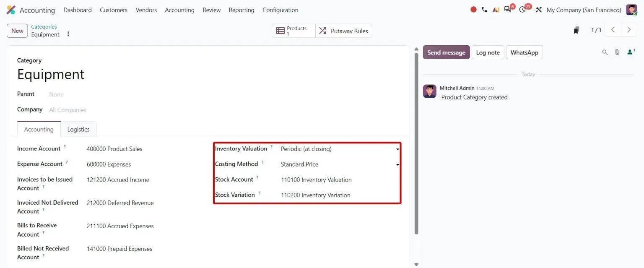Search messages in chatter
The height and width of the screenshot is (268, 644).
tap(605, 52)
